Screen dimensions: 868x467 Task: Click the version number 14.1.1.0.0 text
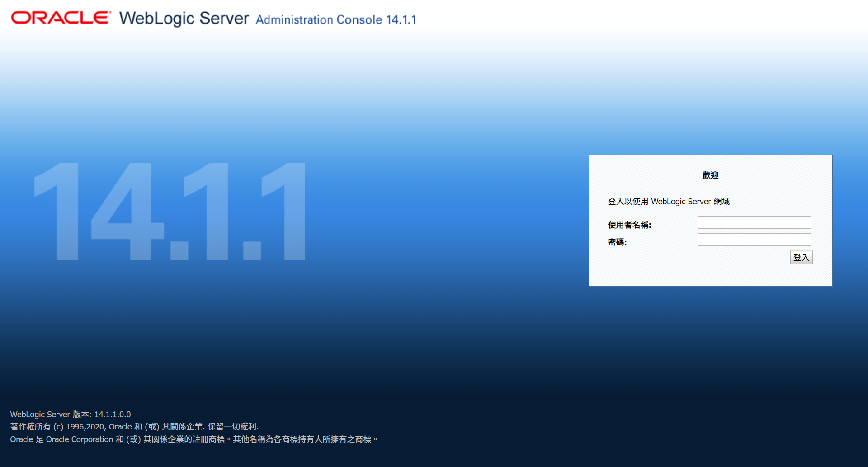(x=112, y=414)
